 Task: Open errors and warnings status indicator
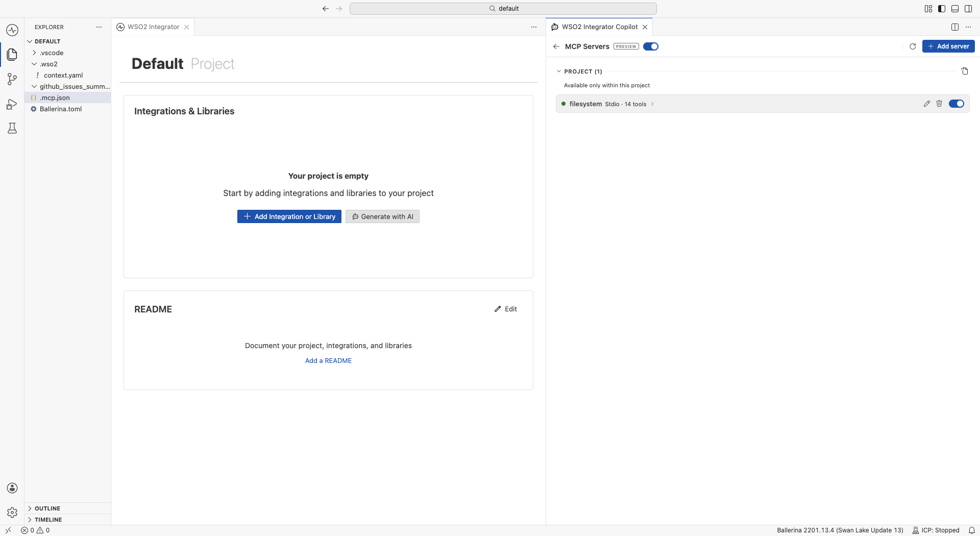35,530
